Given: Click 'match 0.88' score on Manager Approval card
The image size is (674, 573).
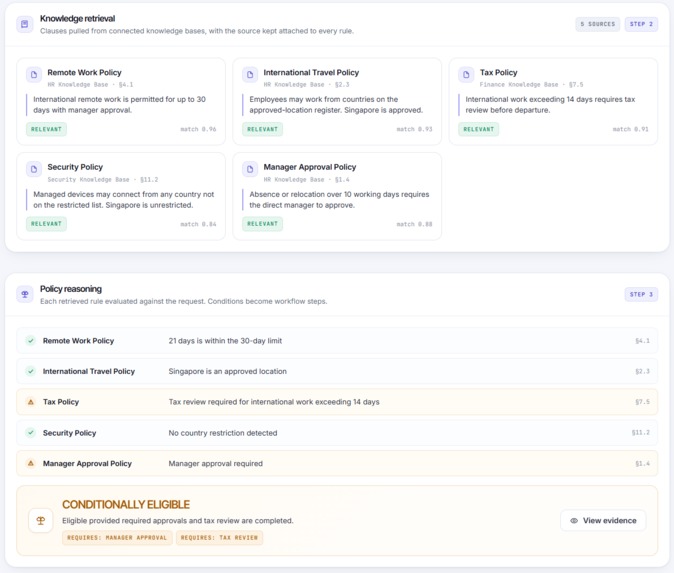Looking at the screenshot, I should tap(414, 224).
